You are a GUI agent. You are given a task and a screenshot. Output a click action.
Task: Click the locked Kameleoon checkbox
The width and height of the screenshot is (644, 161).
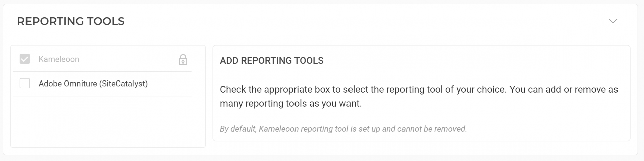[25, 59]
